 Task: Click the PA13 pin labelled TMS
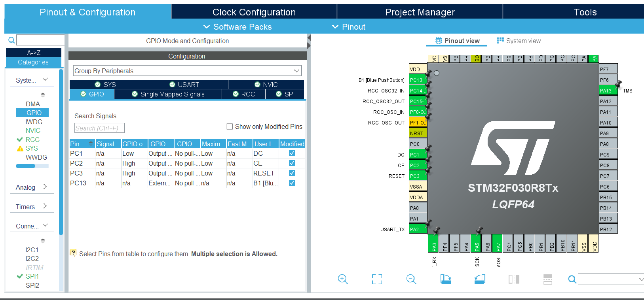(x=608, y=91)
